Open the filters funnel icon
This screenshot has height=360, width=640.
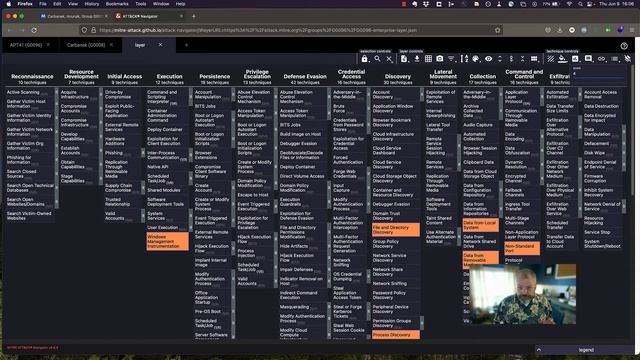(451, 59)
